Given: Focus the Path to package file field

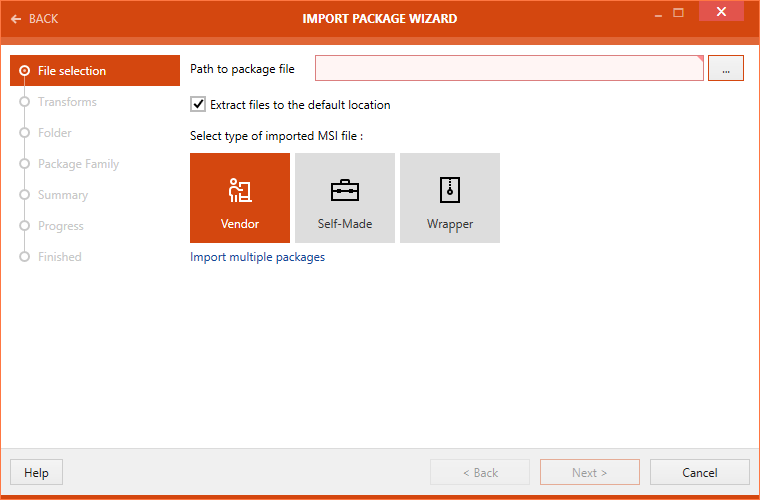Looking at the screenshot, I should 509,68.
